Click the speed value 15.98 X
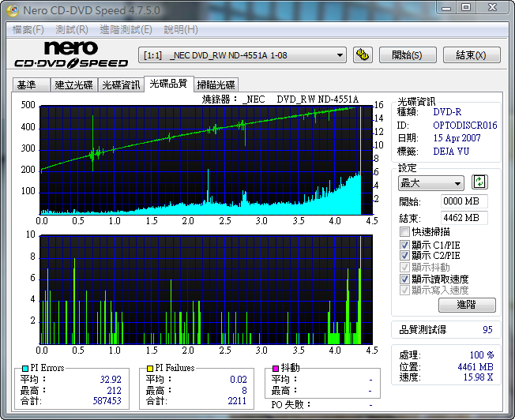This screenshot has height=420, width=515. click(x=478, y=377)
